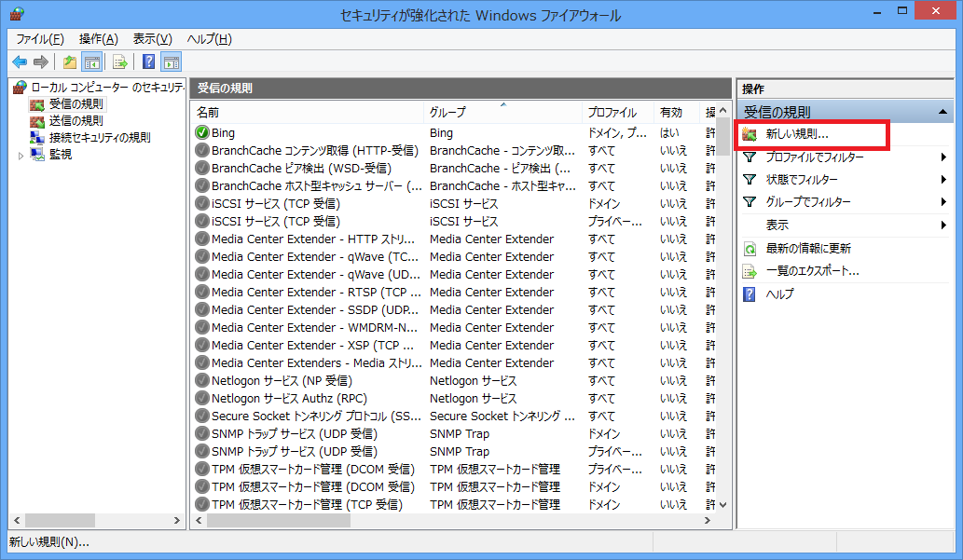
Task: Click the Up One Level folder icon
Action: [70, 62]
